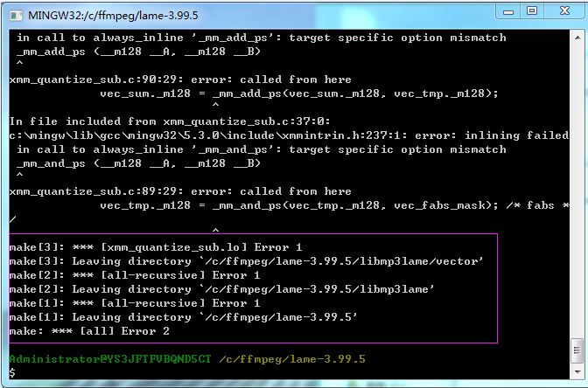The width and height of the screenshot is (588, 388).
Task: Click the line 'Leaving directory' for libmp3lame/vector
Action: tap(247, 261)
